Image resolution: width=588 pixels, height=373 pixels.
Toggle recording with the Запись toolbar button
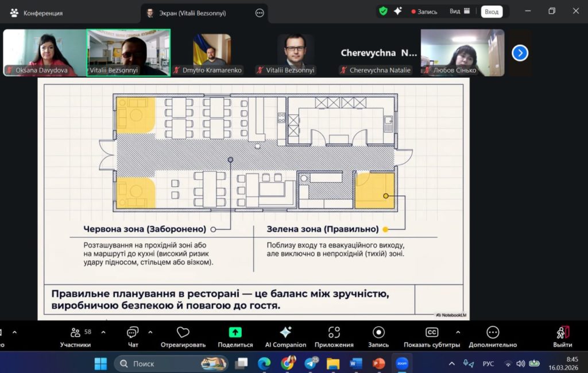378,333
